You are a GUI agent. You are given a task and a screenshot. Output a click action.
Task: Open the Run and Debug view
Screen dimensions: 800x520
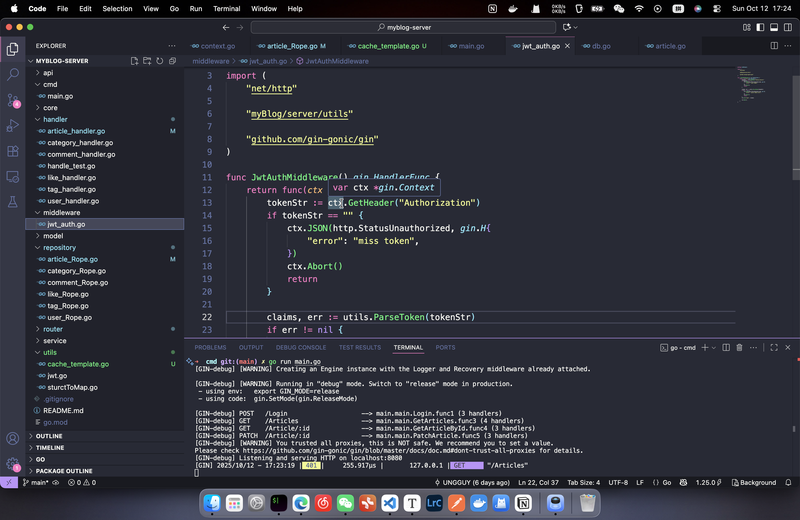click(13, 126)
